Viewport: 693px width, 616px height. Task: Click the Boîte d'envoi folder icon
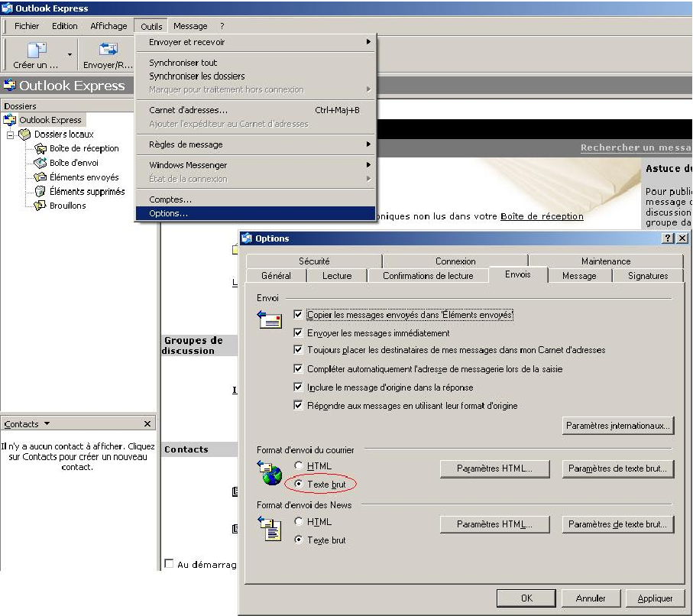[x=40, y=163]
